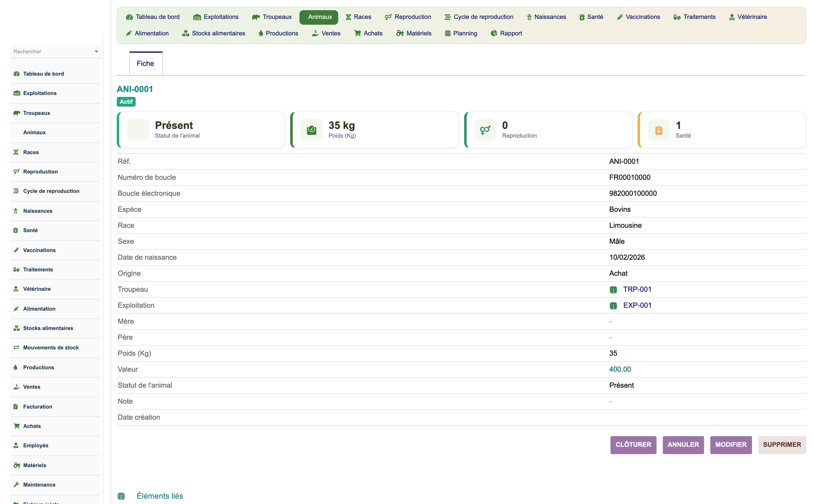Open the TRP-001 troupeau link
Image resolution: width=814 pixels, height=504 pixels.
[637, 289]
